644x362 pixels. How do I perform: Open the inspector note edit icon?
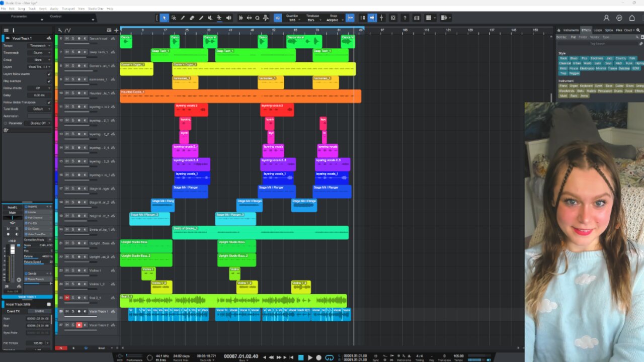(x=6, y=130)
